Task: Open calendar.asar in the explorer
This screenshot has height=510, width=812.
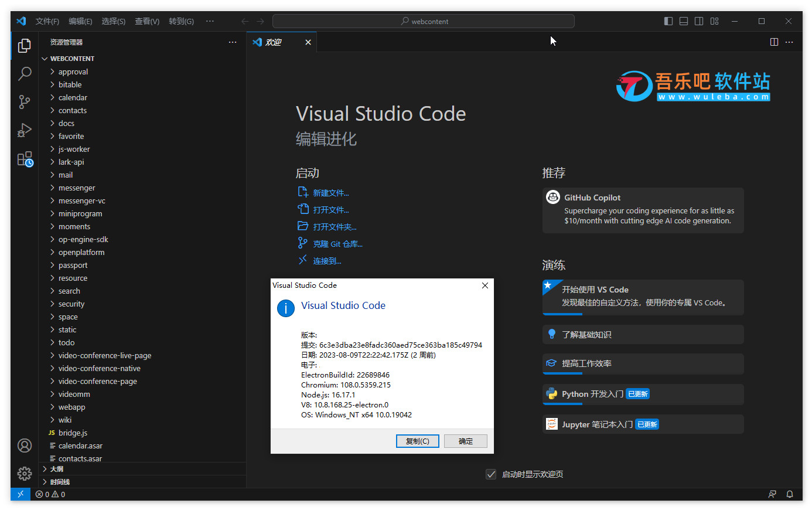Action: (144, 446)
